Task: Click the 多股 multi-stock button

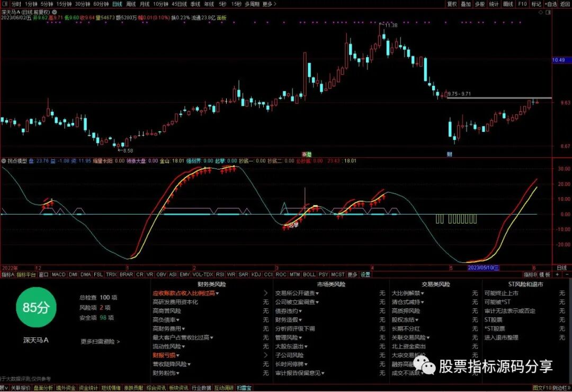Action: pyautogui.click(x=480, y=4)
